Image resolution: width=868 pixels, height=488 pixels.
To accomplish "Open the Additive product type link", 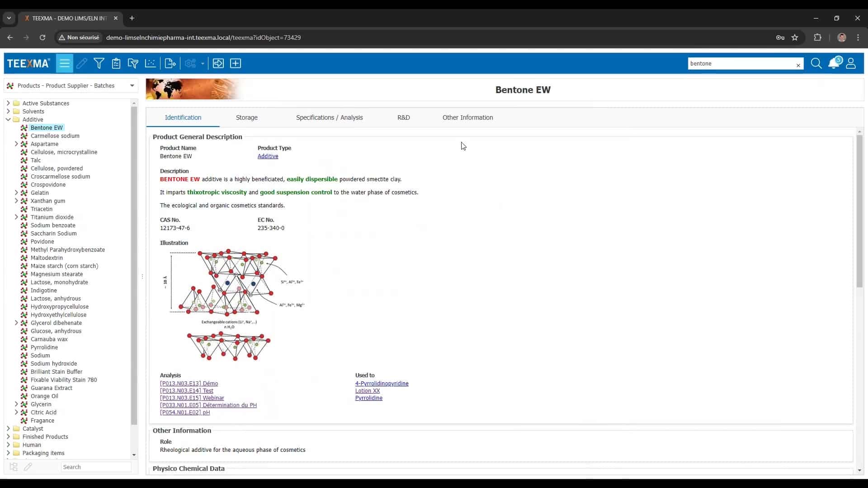I will coord(268,156).
